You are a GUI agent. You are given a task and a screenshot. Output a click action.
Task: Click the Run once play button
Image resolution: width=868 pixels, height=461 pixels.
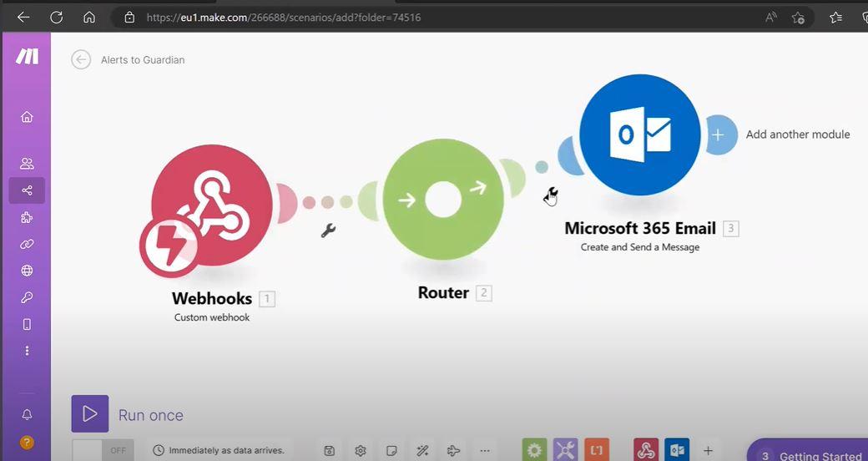tap(89, 414)
